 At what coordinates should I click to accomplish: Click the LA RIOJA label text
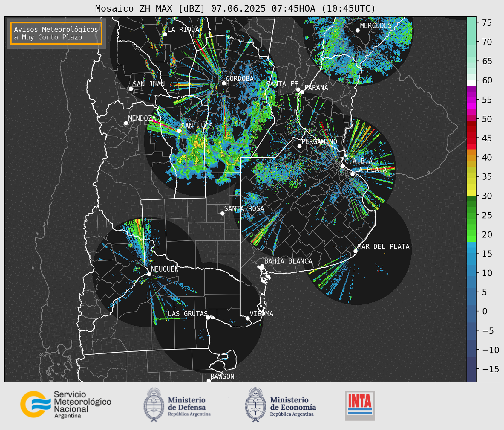183,29
